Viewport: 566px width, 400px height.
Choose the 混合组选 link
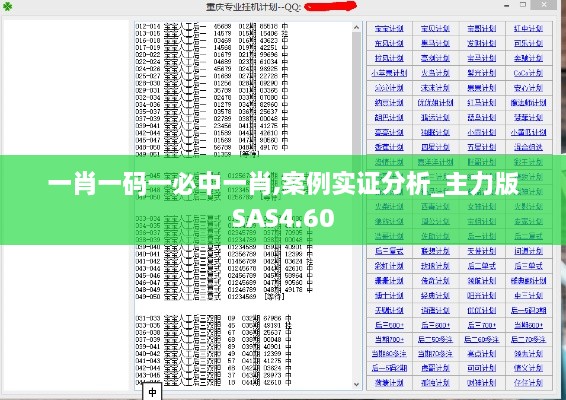click(x=528, y=147)
